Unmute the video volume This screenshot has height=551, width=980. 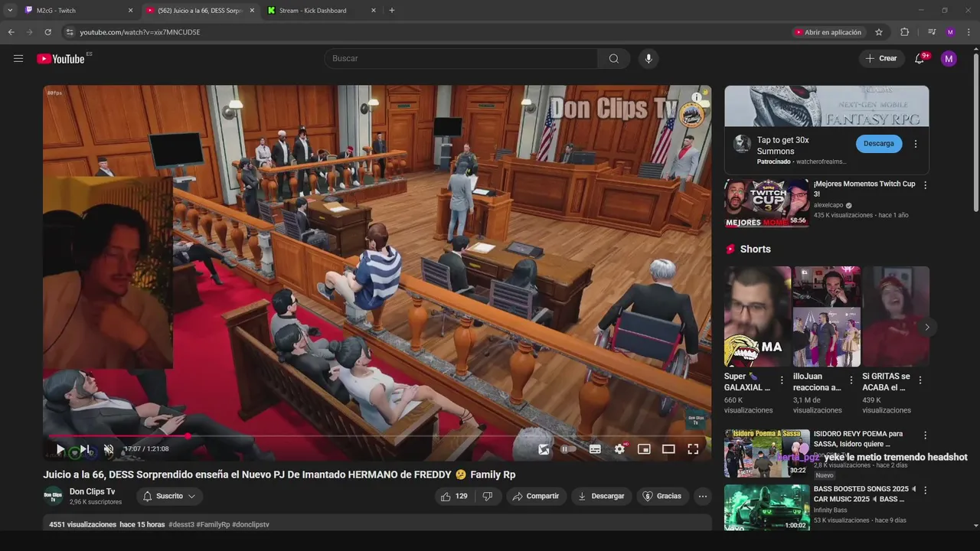tap(109, 449)
